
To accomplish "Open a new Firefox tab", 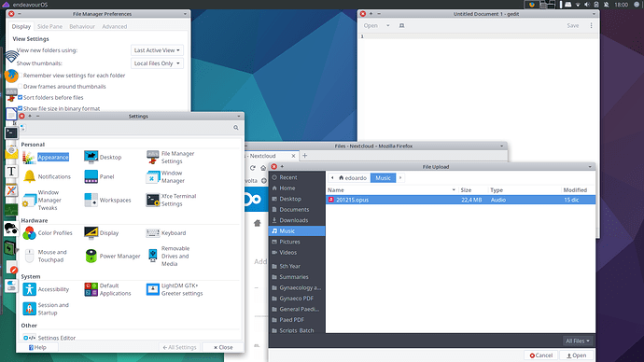I will point(305,156).
